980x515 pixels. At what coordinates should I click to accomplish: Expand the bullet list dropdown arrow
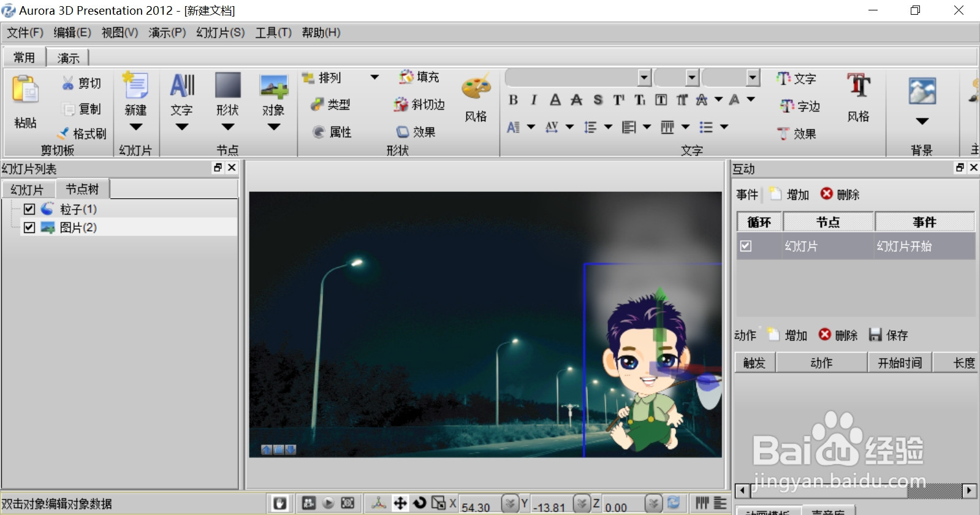point(724,127)
